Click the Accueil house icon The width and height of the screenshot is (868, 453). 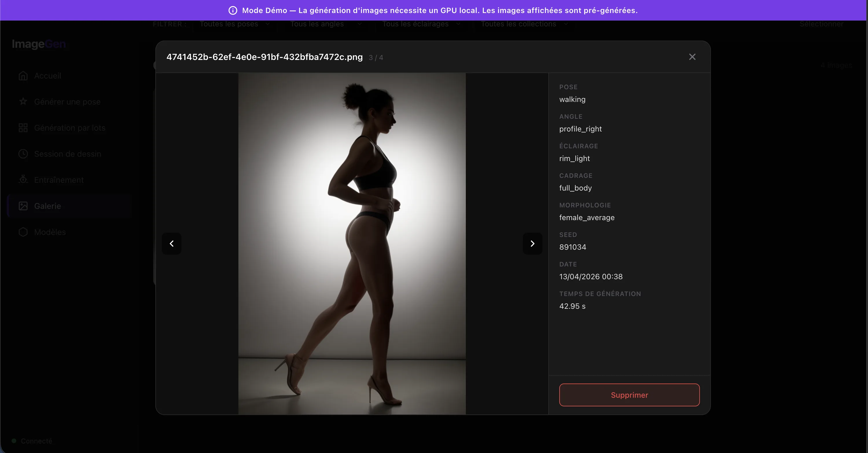[23, 76]
